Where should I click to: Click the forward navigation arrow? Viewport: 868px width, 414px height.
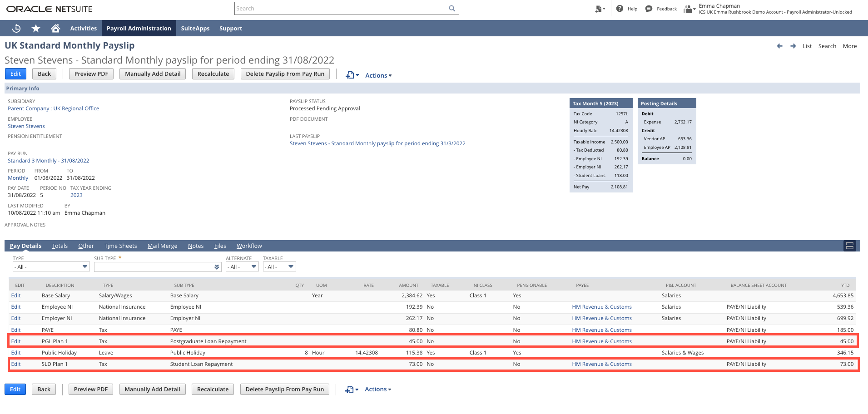793,46
